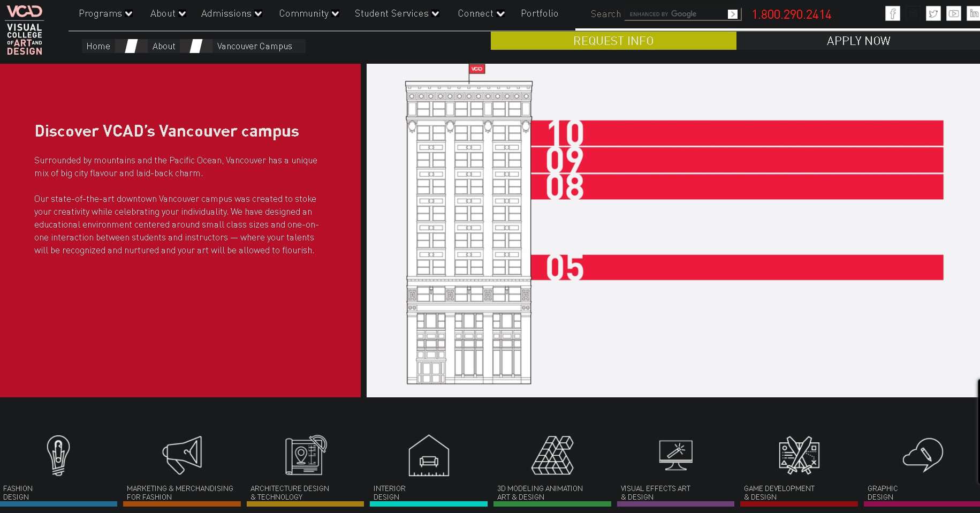
Task: Go to Home in the breadcrumb
Action: click(98, 47)
